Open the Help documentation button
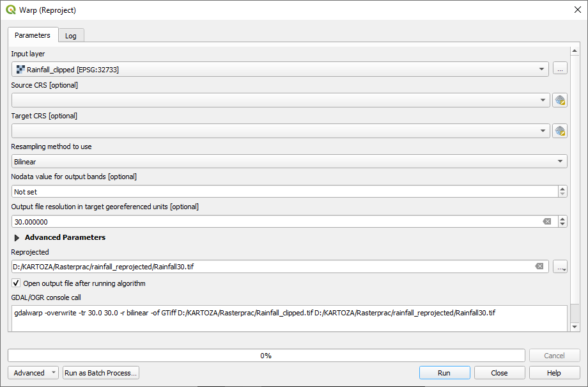This screenshot has width=588, height=387. coord(554,373)
